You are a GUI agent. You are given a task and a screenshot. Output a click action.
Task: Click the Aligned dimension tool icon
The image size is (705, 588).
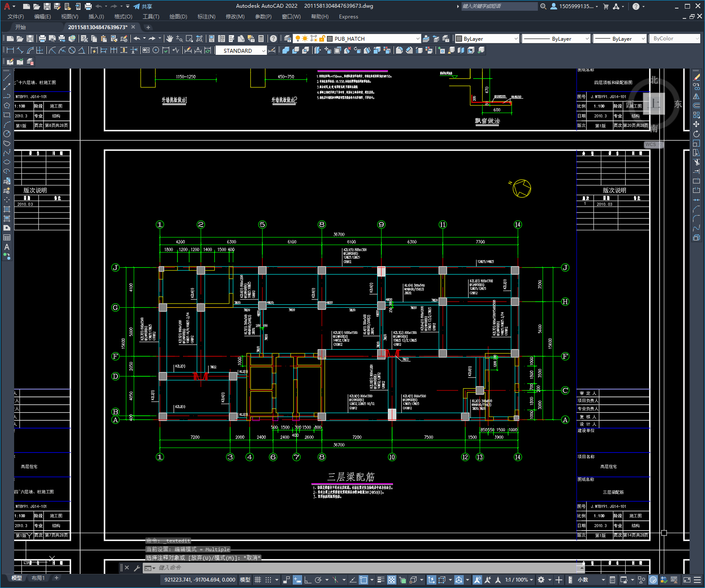click(x=20, y=50)
